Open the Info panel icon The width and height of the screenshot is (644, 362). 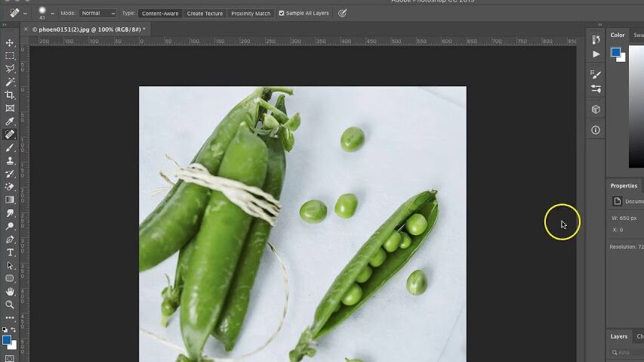596,130
